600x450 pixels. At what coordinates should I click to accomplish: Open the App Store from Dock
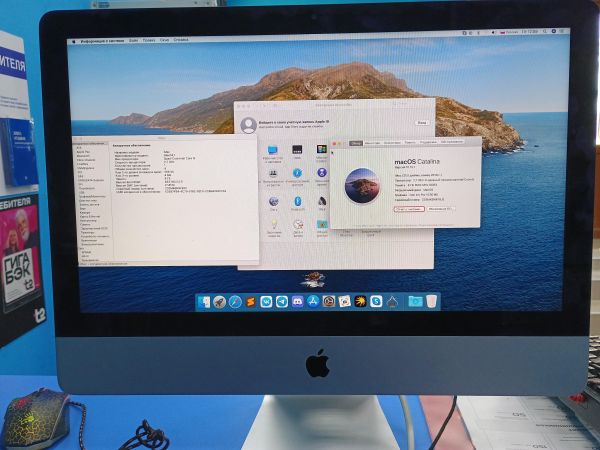point(313,302)
